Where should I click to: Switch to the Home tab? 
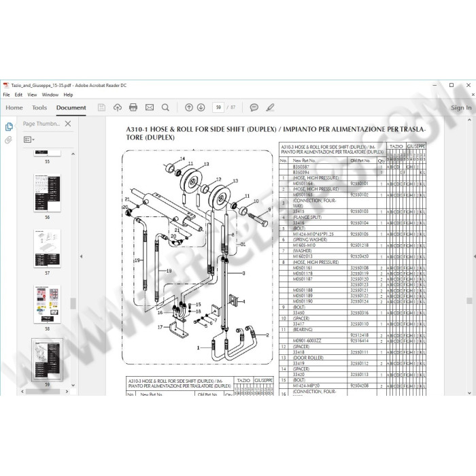pos(14,107)
